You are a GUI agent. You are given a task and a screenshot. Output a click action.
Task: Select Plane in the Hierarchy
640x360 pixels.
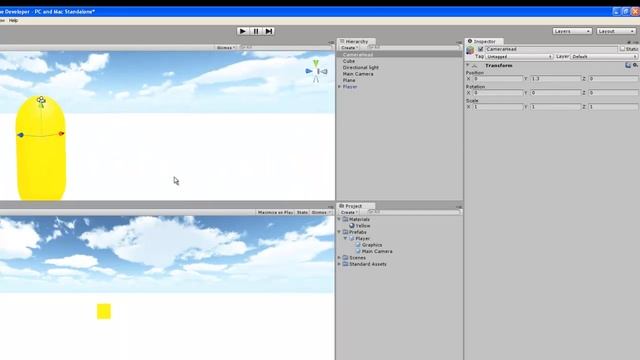349,80
